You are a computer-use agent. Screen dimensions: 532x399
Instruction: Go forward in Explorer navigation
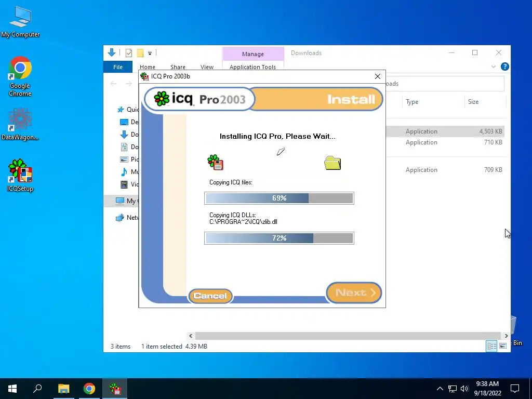129,84
